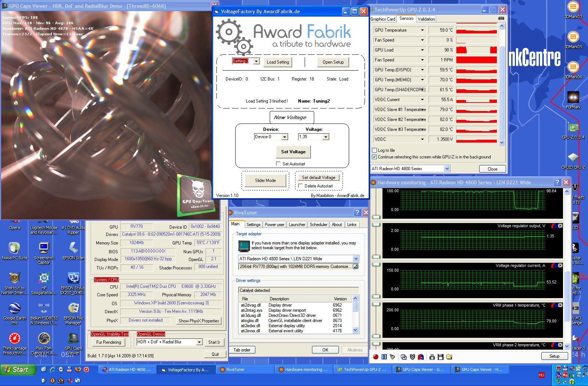Click the Load Setting button
This screenshot has height=386, width=588.
278,62
